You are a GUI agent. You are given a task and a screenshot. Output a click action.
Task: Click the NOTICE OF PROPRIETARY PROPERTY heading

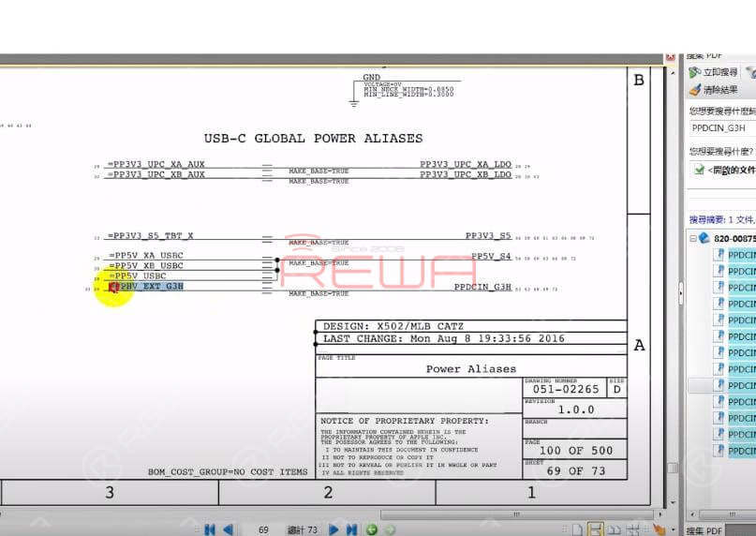[x=404, y=421]
